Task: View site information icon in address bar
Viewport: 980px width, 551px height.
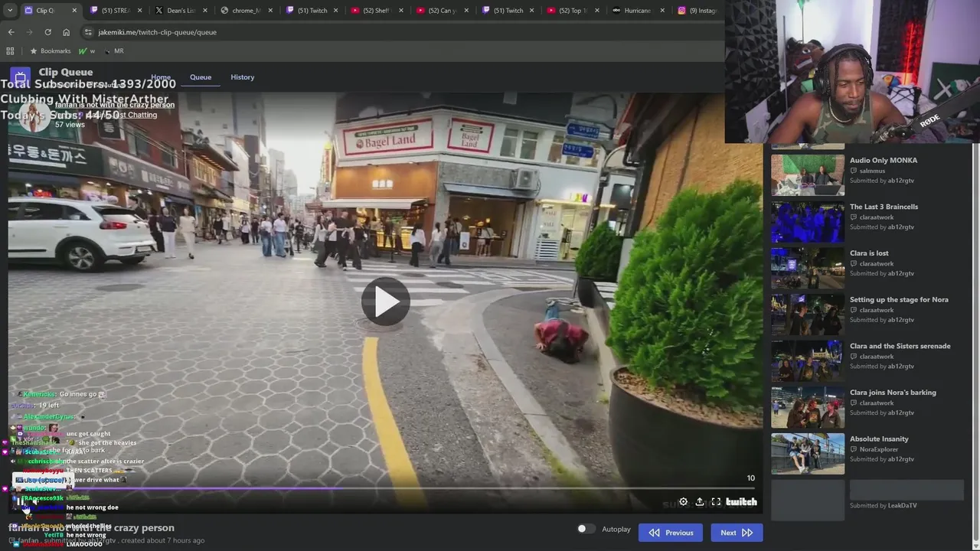Action: (x=88, y=32)
